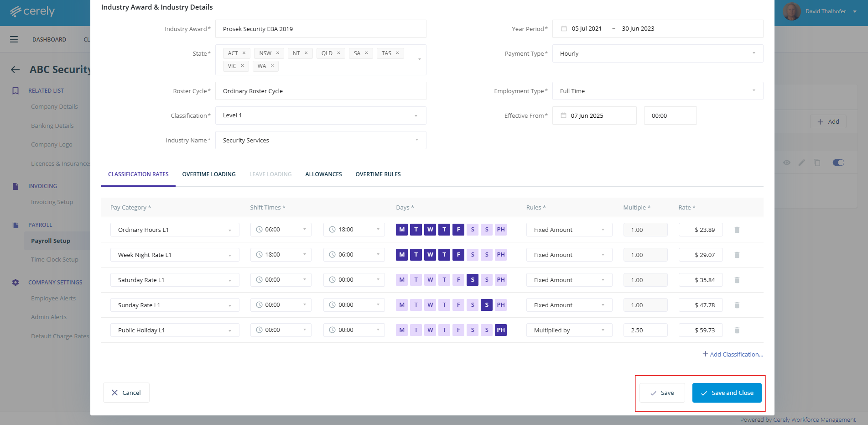
Task: Remove the NSW state tag
Action: point(277,53)
